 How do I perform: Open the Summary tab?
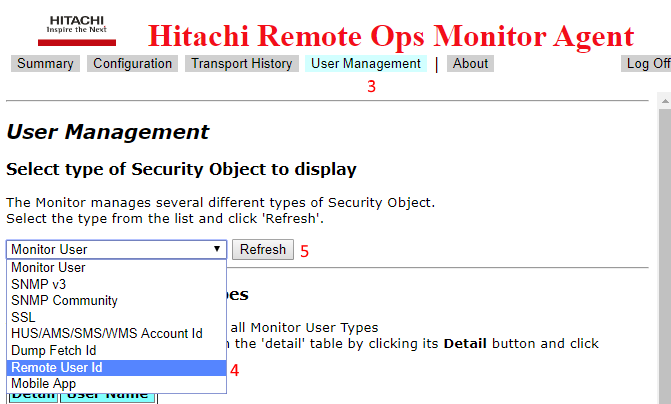[x=45, y=63]
